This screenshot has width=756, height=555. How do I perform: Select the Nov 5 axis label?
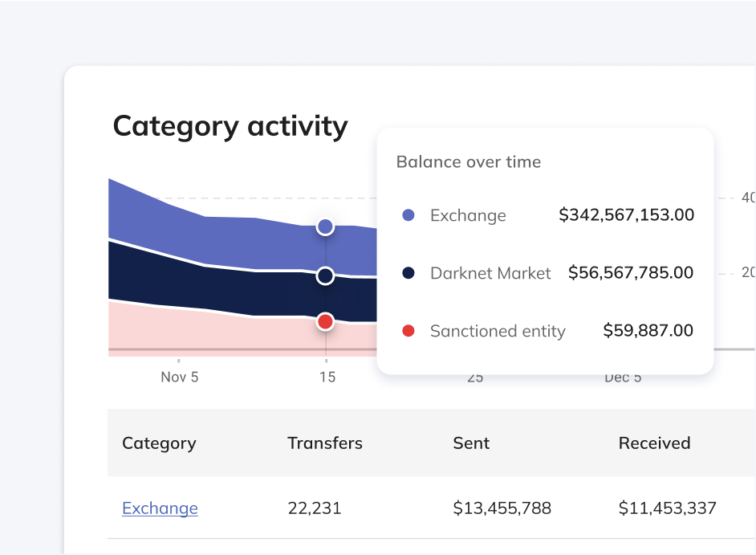click(x=180, y=377)
